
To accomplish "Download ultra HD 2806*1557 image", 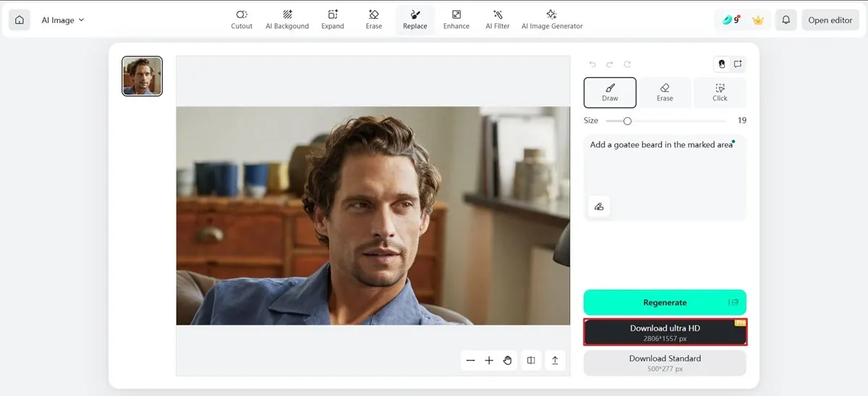I will [665, 332].
